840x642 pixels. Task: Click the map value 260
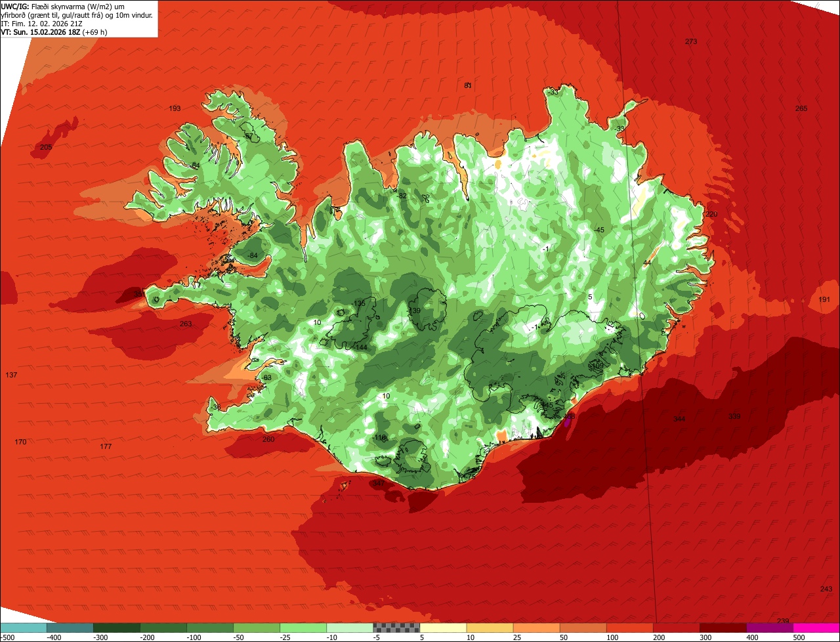(268, 439)
